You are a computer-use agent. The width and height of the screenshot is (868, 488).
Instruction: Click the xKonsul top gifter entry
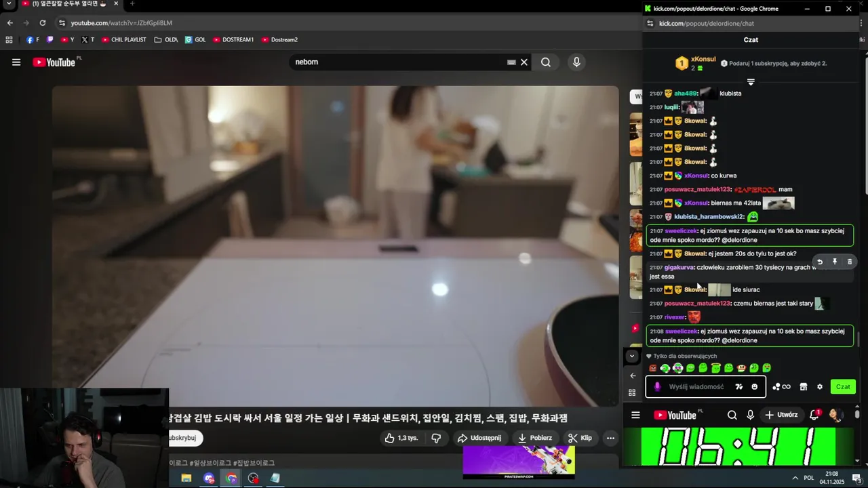click(695, 63)
